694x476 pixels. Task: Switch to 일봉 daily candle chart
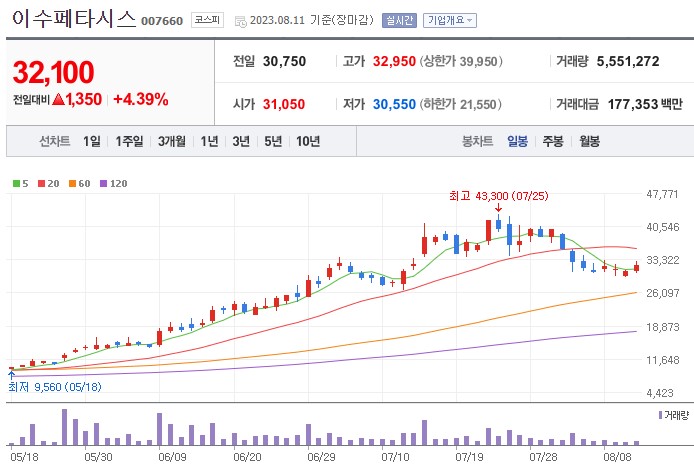(517, 141)
